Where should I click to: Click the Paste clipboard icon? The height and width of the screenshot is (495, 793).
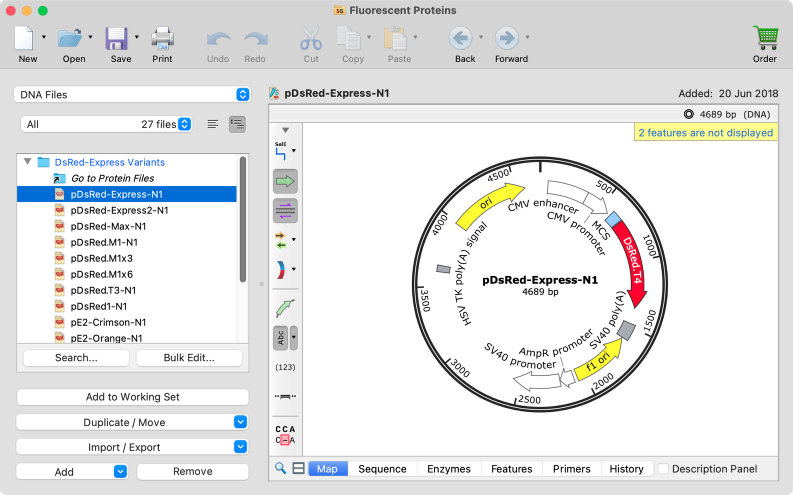pos(395,38)
